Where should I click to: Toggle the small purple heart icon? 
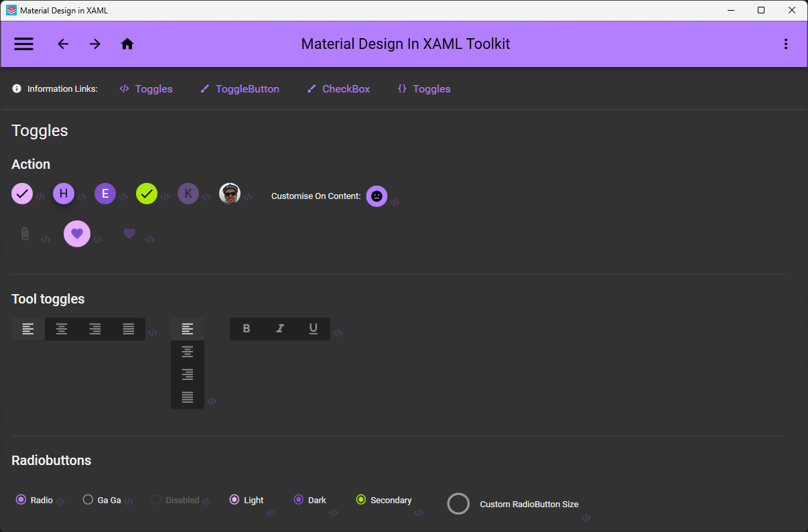click(129, 233)
